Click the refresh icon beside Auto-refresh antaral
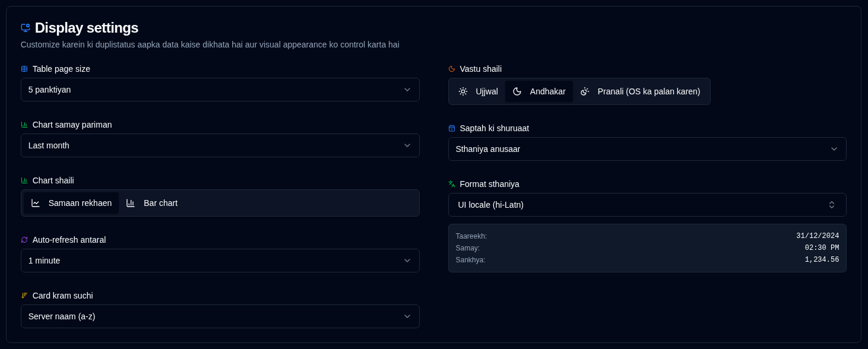Viewport: 868px width, 349px height. 24,240
